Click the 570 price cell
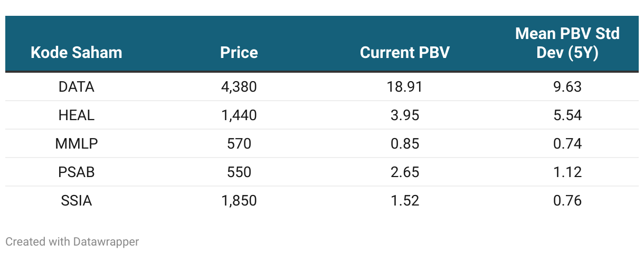The height and width of the screenshot is (254, 644). [239, 144]
